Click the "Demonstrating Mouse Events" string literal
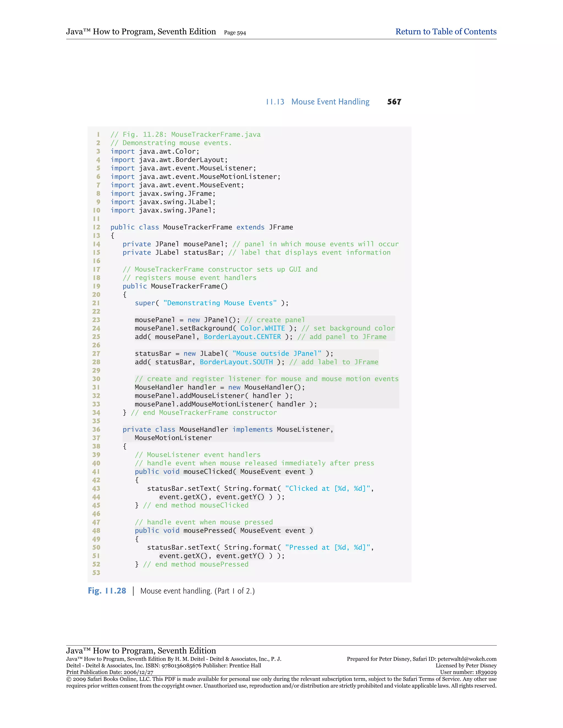 (x=220, y=303)
